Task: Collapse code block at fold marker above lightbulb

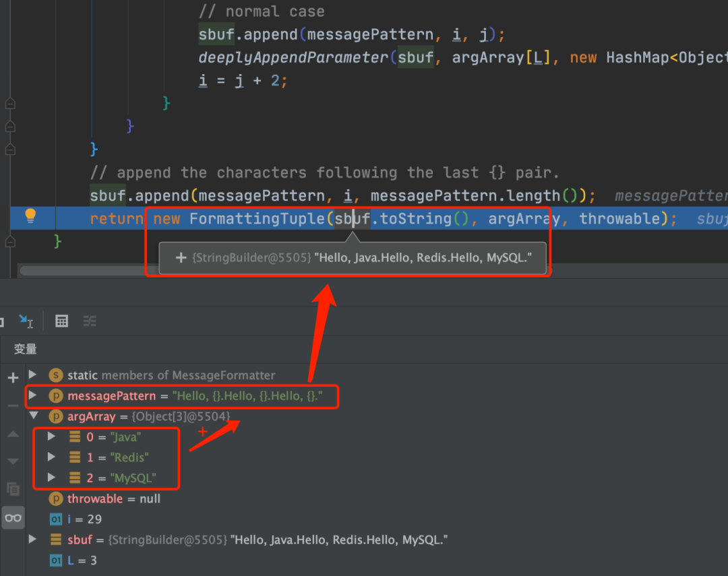Action: point(9,149)
